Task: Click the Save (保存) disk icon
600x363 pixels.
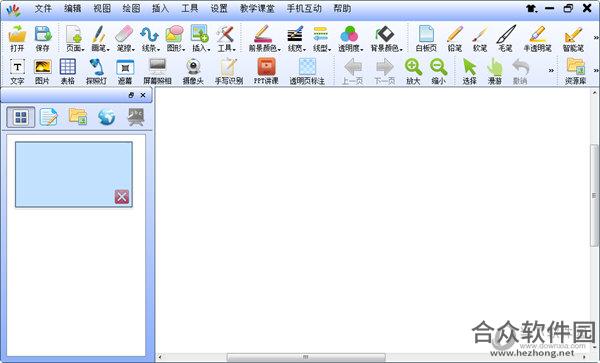Action: click(x=42, y=37)
